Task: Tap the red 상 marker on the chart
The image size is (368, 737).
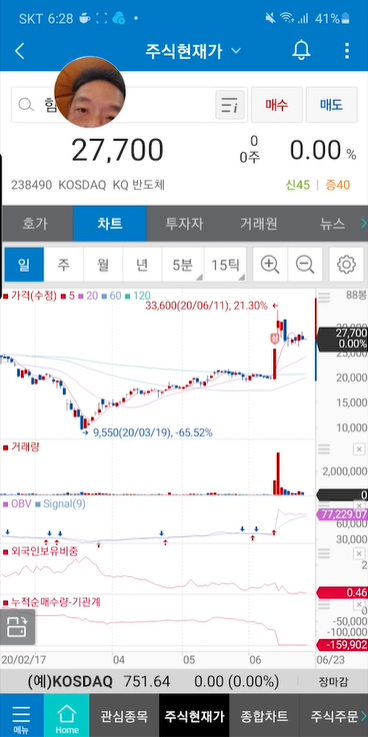Action: pyautogui.click(x=274, y=337)
